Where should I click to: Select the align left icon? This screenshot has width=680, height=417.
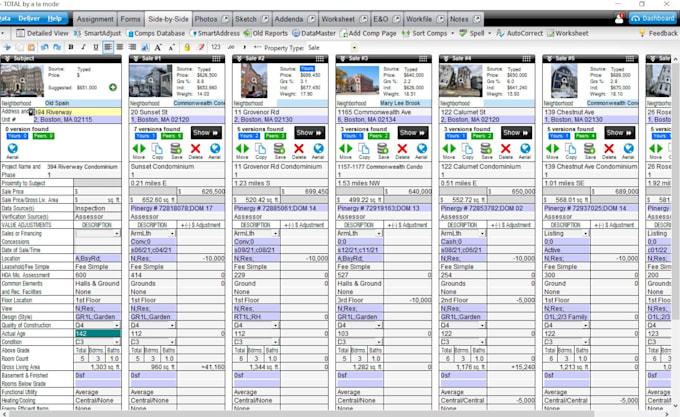pyautogui.click(x=108, y=47)
